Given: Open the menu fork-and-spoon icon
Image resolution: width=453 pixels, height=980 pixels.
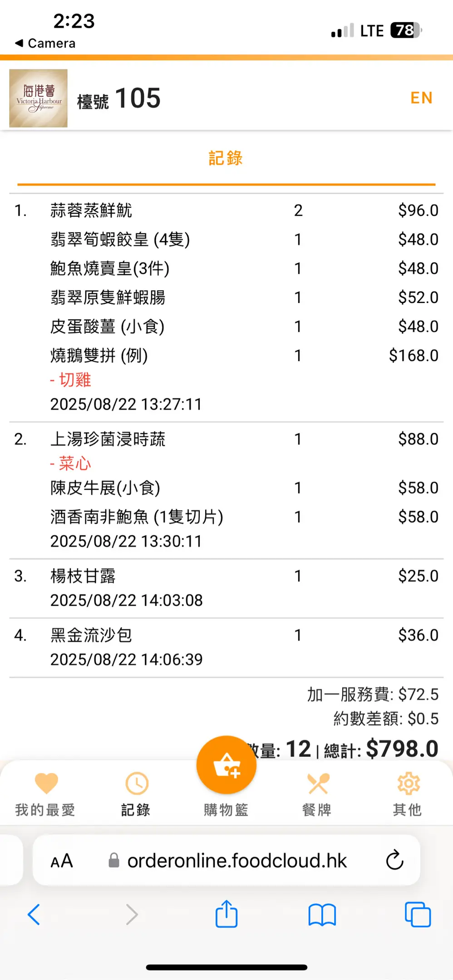Looking at the screenshot, I should (318, 783).
